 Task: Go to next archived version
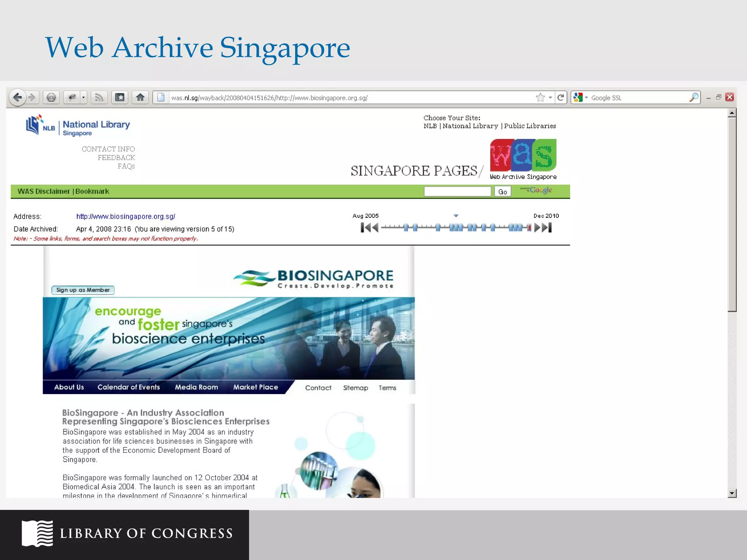tap(537, 228)
